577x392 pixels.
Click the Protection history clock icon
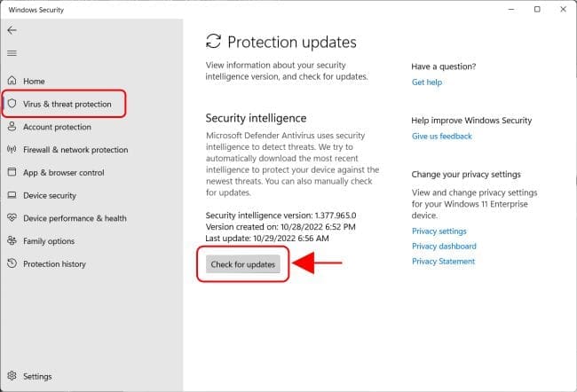click(12, 263)
